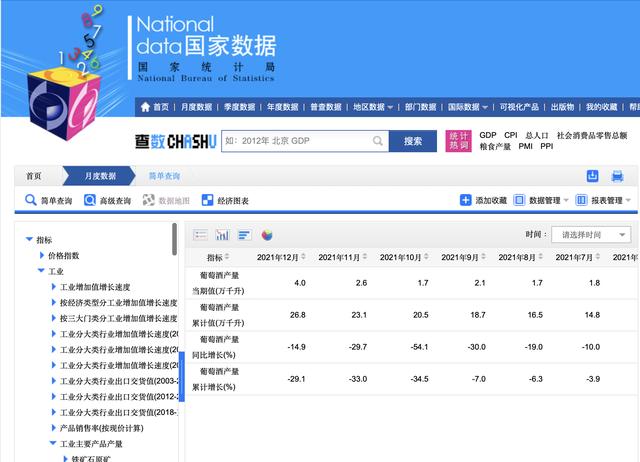Switch to the vertical bar chart view
The height and width of the screenshot is (462, 640).
(x=222, y=235)
